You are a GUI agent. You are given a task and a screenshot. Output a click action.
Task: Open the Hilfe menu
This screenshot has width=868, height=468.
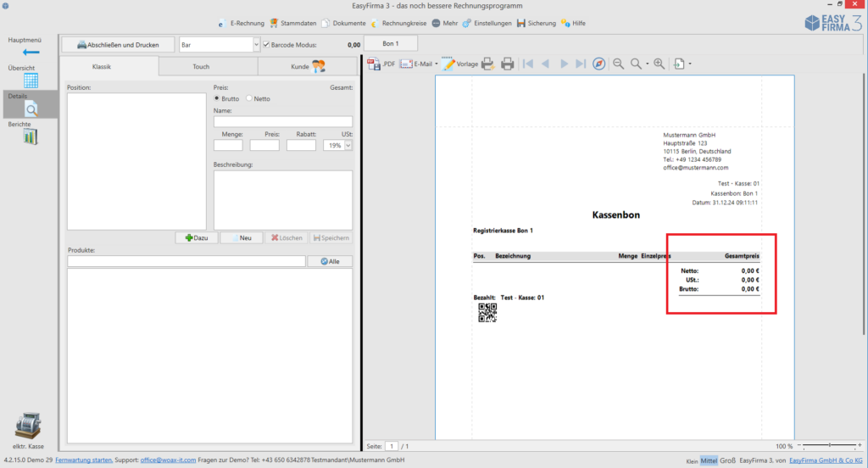coord(573,23)
